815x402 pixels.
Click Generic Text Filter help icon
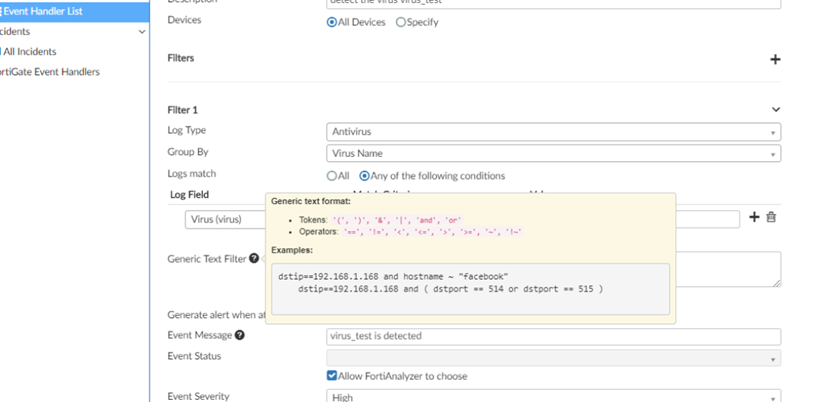[x=254, y=259]
